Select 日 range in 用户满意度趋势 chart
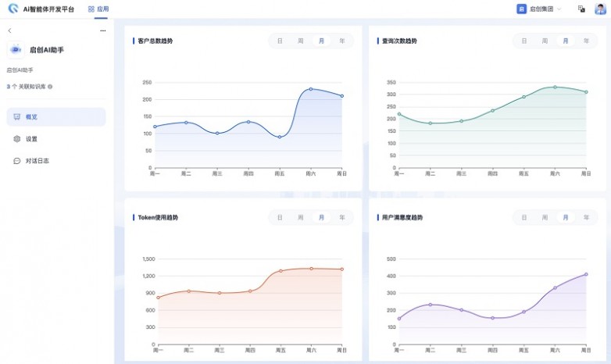The height and width of the screenshot is (364, 611). point(524,217)
